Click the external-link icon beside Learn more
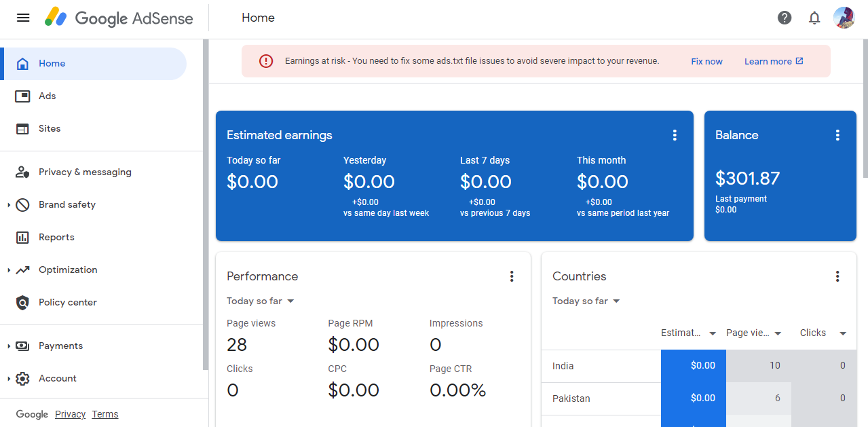The image size is (868, 427). click(799, 61)
